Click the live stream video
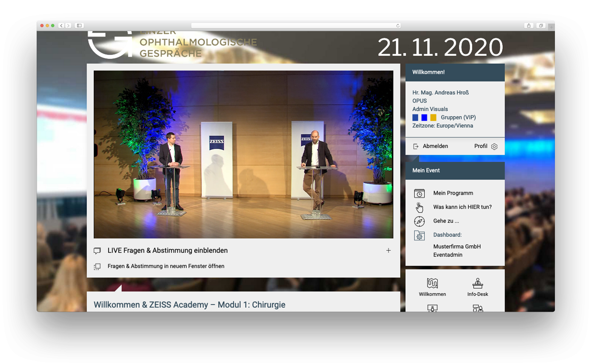This screenshot has height=364, width=592. click(x=243, y=155)
